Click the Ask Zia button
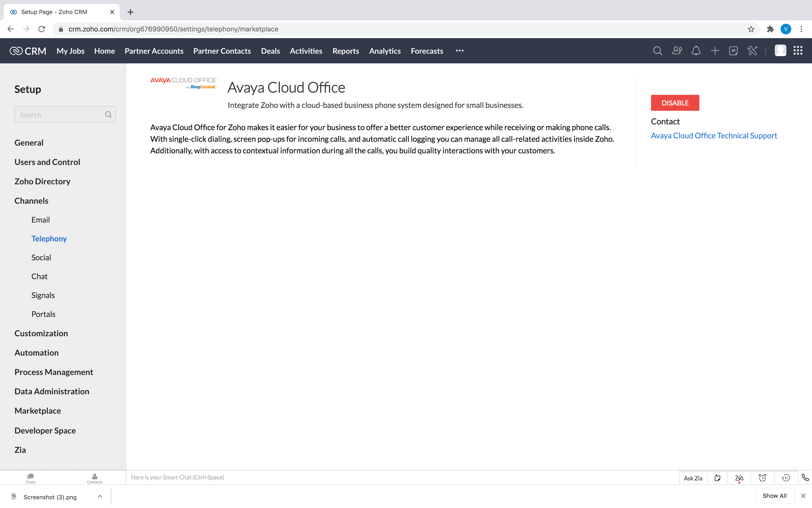 (x=693, y=478)
